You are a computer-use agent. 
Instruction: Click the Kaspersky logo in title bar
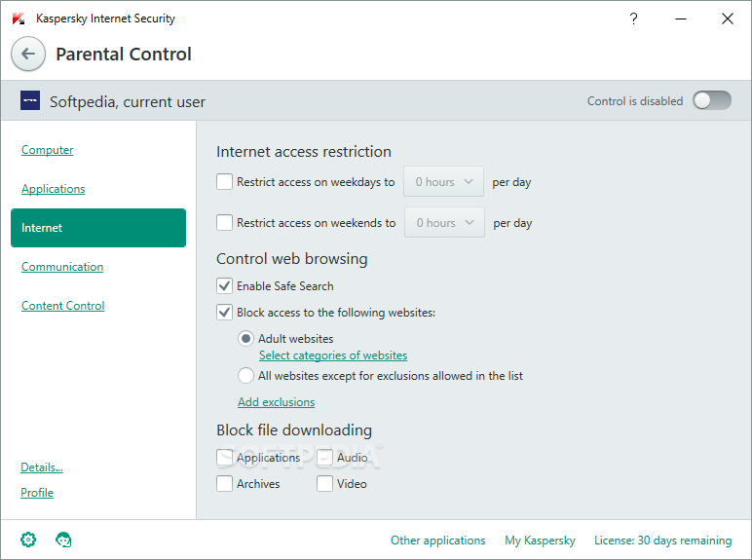(19, 19)
